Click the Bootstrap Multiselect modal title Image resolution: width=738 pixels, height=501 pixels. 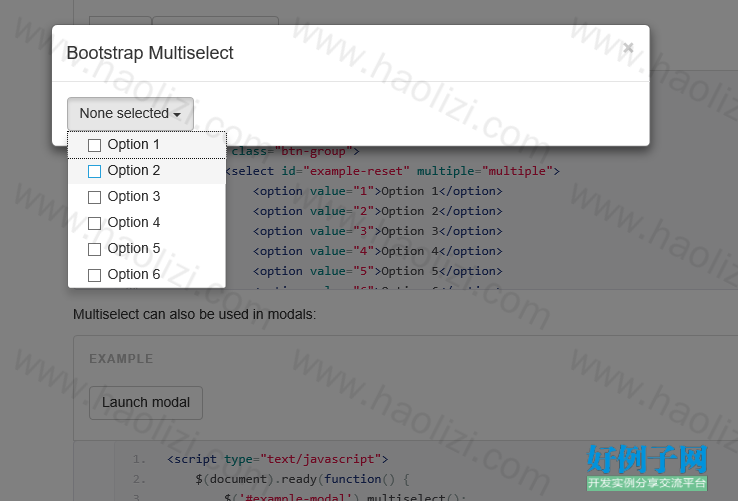pos(150,53)
